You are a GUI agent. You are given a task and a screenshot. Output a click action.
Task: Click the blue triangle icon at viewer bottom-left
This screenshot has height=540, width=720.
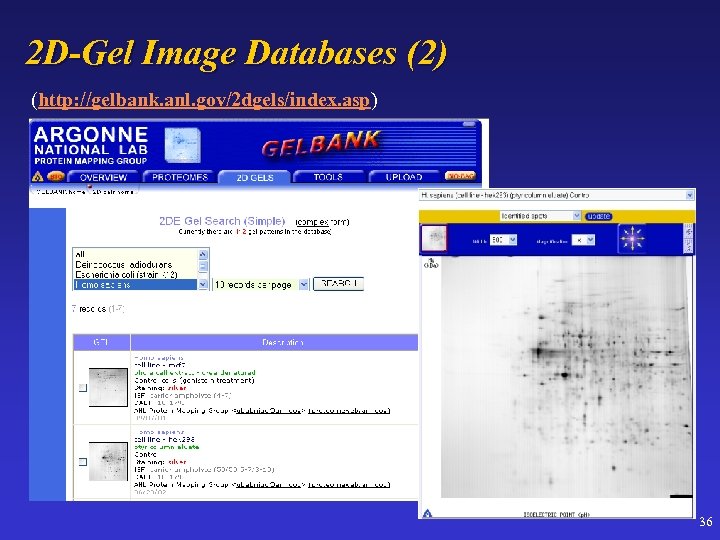point(427,513)
